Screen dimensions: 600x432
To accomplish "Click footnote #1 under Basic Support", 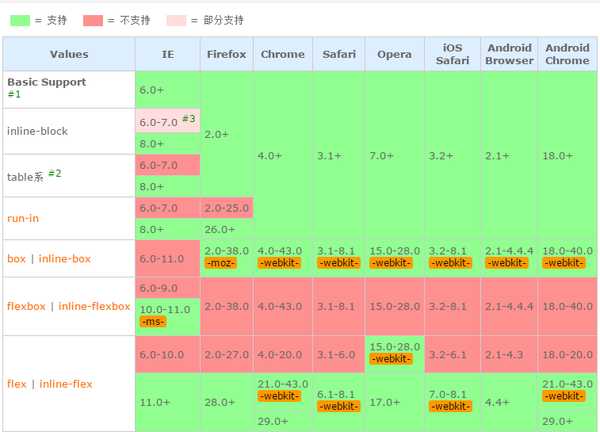I will pyautogui.click(x=14, y=94).
